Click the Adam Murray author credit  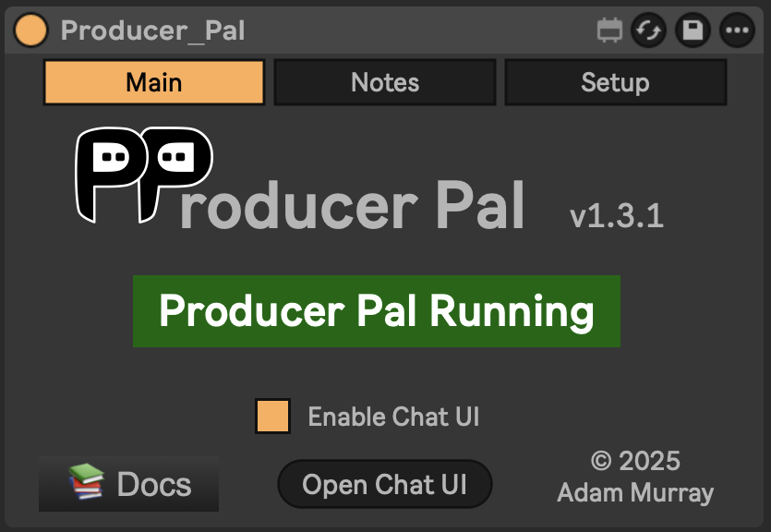click(x=634, y=492)
